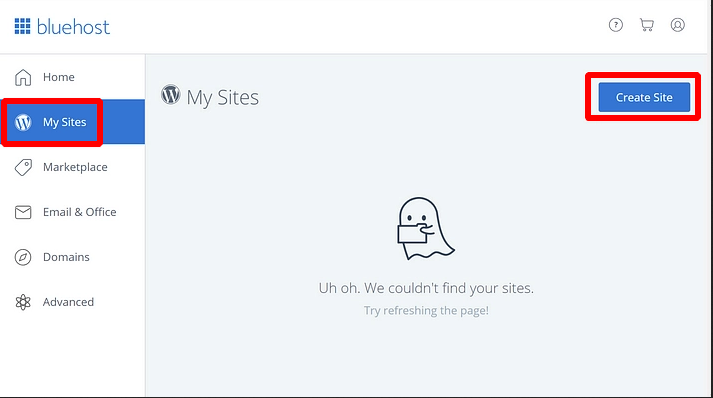Click the Advanced atom icon
Screen dimensions: 713x398
point(23,302)
